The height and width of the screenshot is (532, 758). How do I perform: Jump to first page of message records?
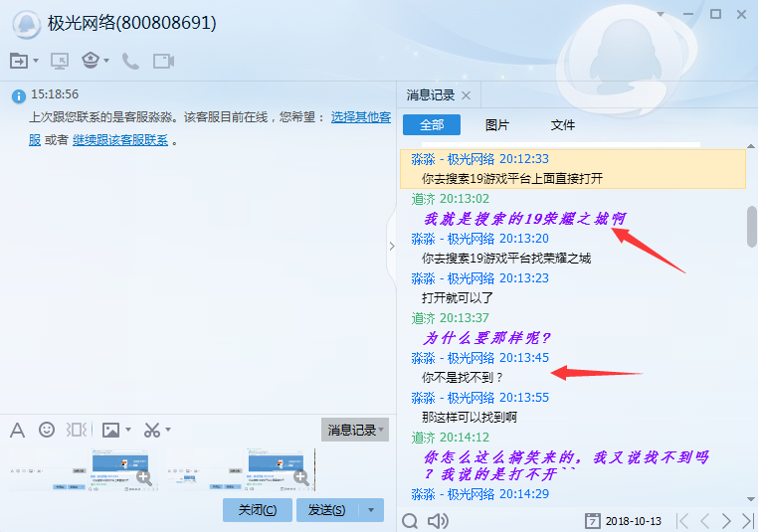(682, 520)
